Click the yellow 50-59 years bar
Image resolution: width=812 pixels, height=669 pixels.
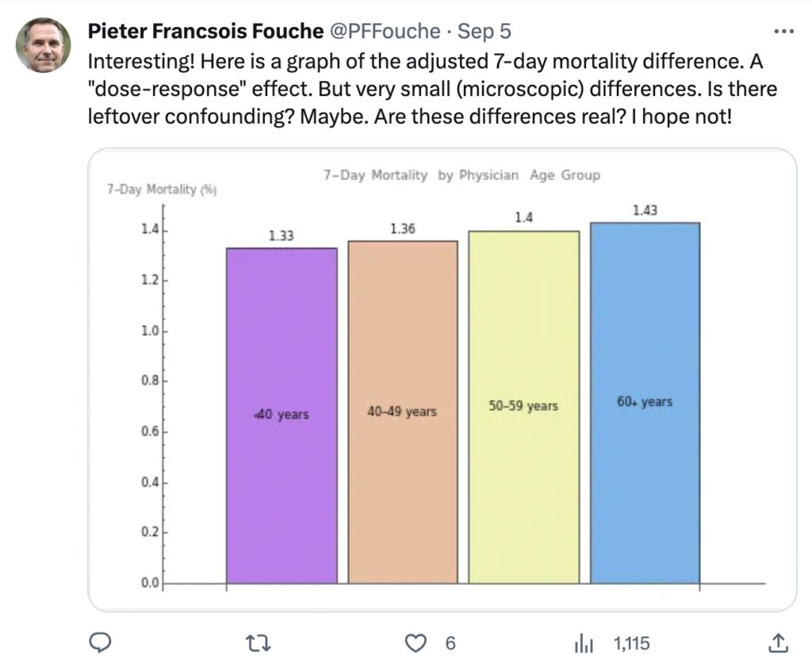(524, 407)
